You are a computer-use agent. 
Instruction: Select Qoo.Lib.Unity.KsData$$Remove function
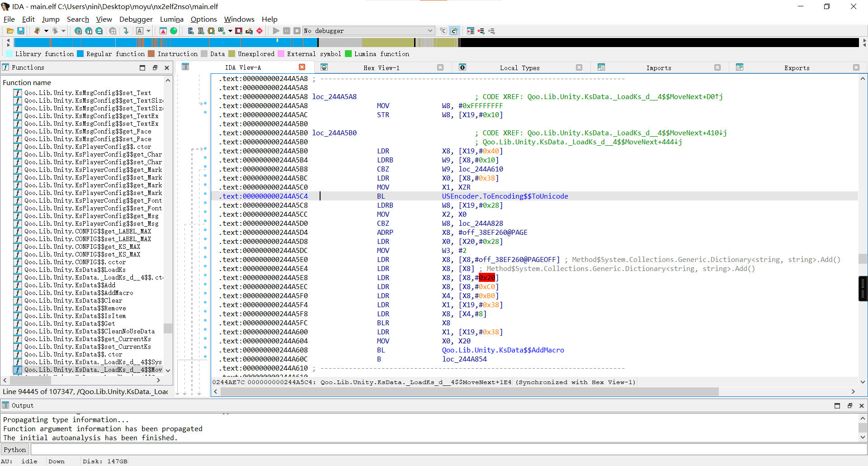75,308
